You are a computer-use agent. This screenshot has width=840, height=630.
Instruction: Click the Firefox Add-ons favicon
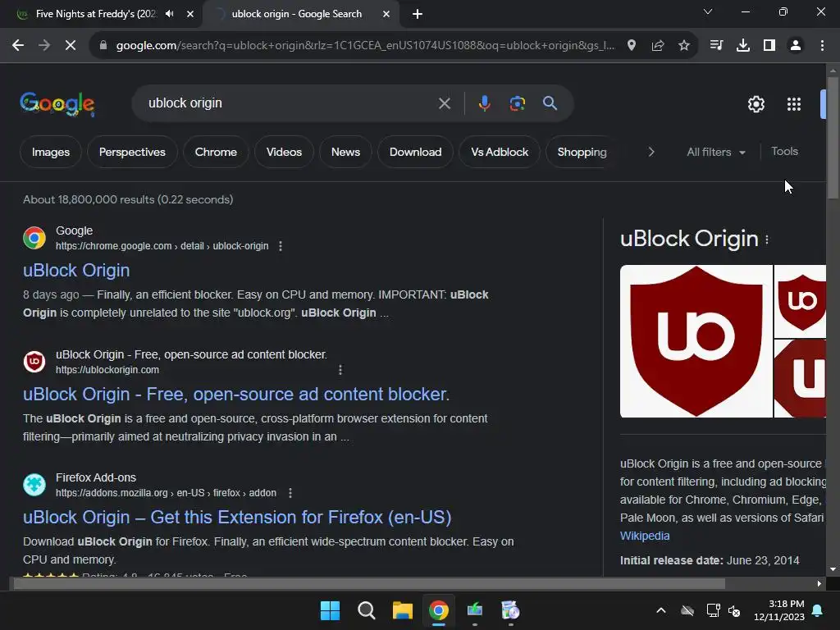(x=34, y=485)
